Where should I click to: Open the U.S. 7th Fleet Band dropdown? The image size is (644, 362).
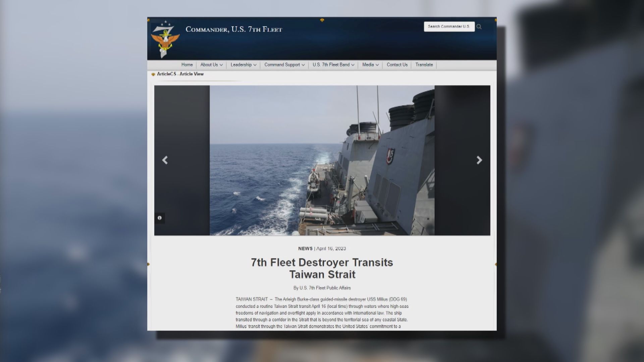[333, 65]
